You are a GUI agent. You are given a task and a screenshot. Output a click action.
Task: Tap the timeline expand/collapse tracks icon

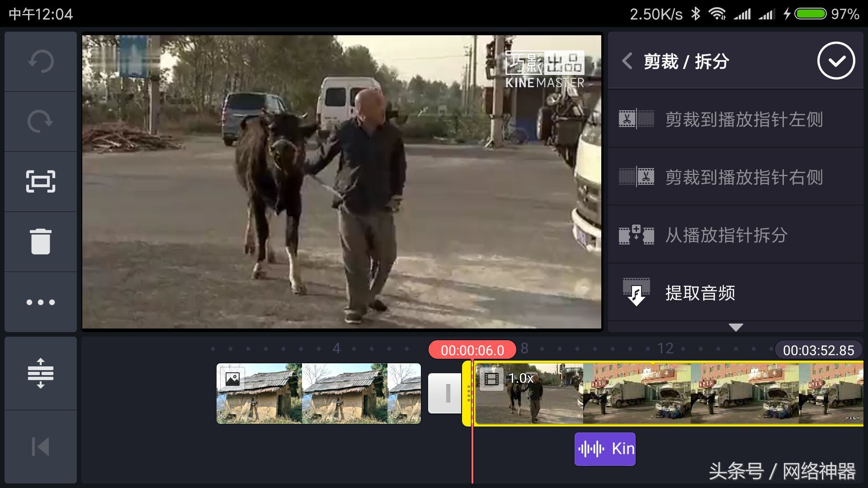coord(41,373)
